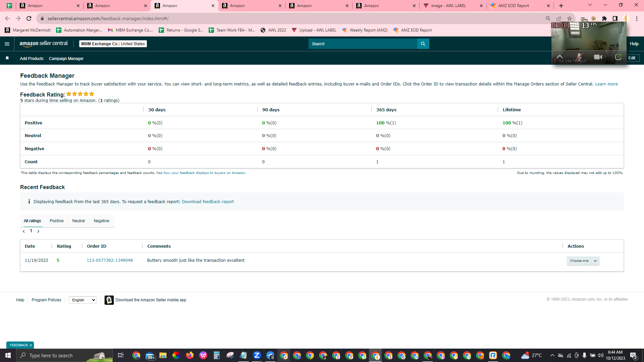The height and width of the screenshot is (362, 644).
Task: Show hidden system tray icons
Action: (x=552, y=355)
